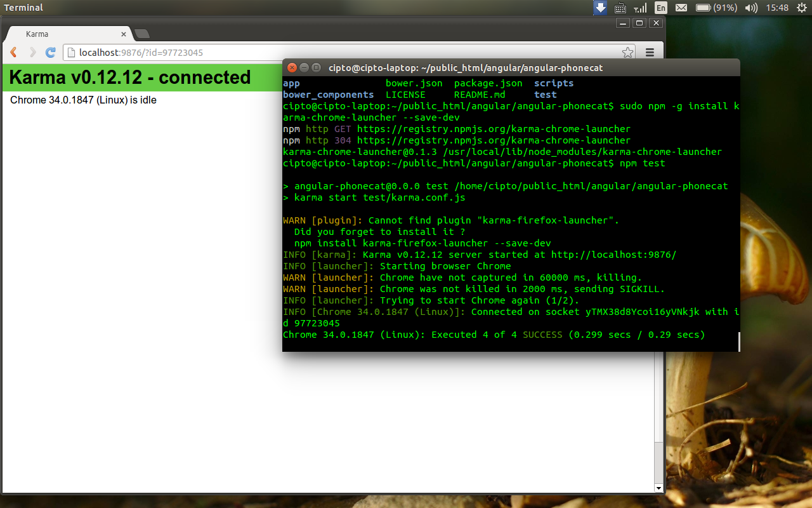Maximize the Chrome browser window
Image resolution: width=812 pixels, height=508 pixels.
(639, 23)
